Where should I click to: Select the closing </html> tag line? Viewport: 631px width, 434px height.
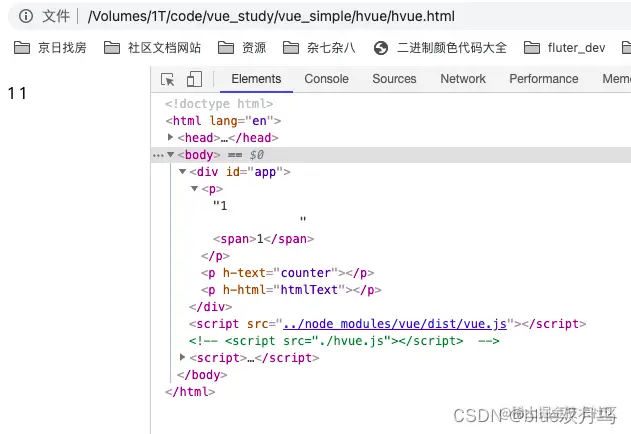(x=190, y=392)
